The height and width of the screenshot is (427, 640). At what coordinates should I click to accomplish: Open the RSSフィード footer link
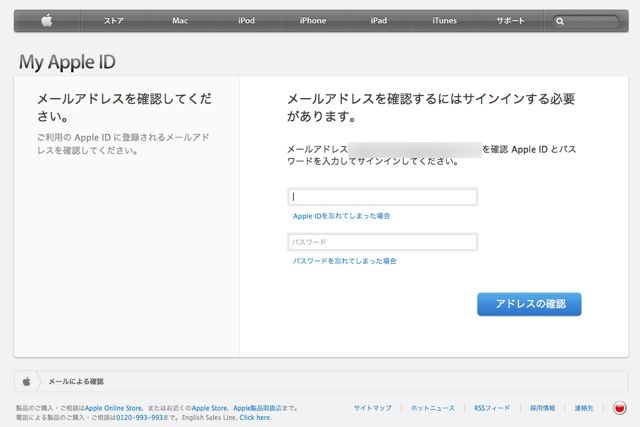pyautogui.click(x=492, y=408)
